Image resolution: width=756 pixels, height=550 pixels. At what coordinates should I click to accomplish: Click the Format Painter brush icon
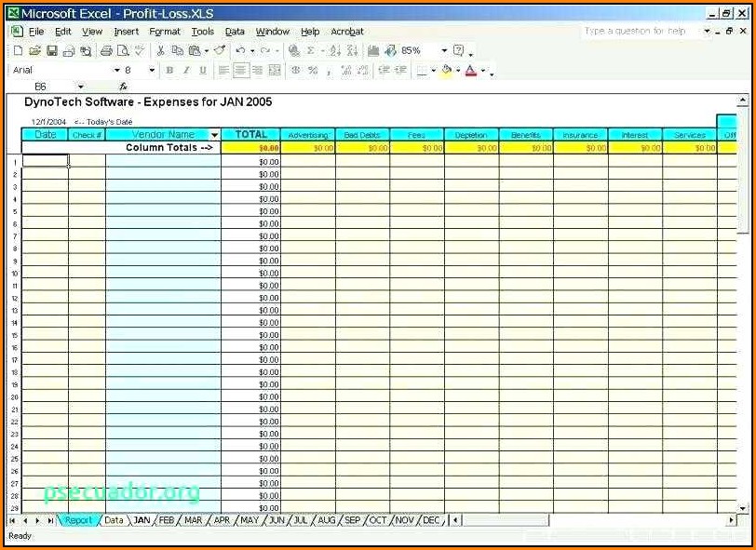click(220, 51)
